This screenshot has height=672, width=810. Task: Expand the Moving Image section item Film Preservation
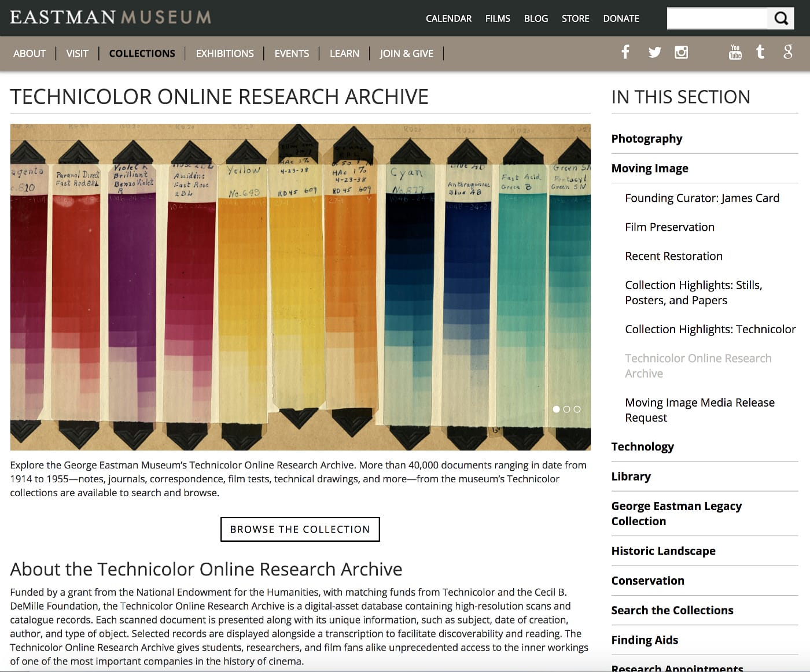pyautogui.click(x=669, y=227)
